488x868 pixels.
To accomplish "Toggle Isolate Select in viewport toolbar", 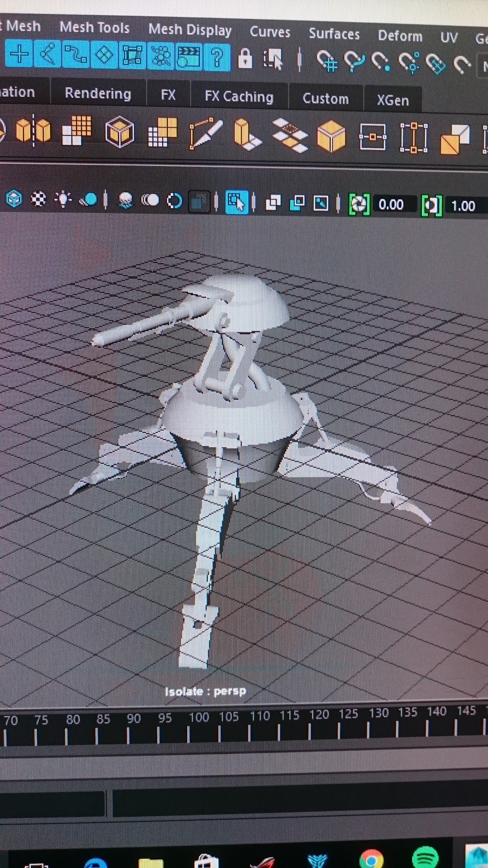I will [x=237, y=202].
